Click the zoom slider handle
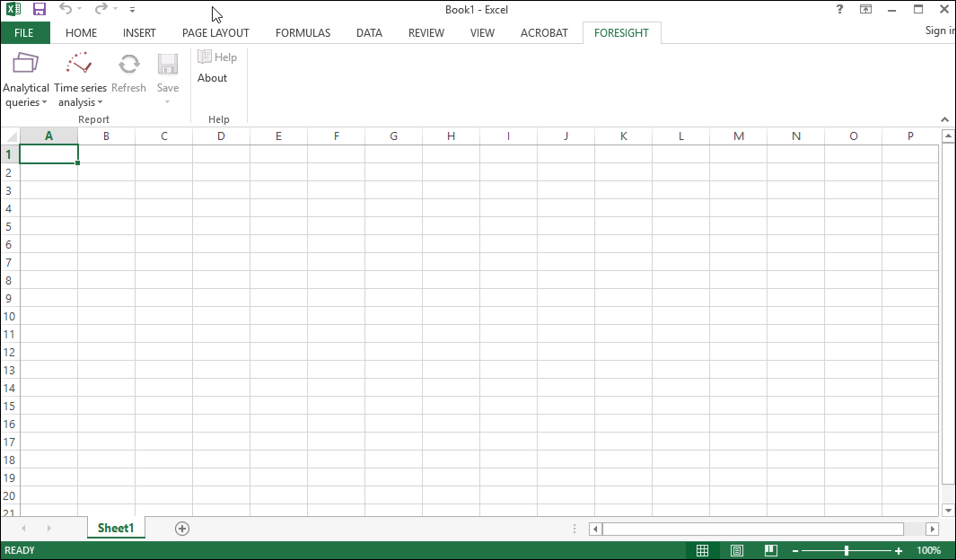The image size is (956, 560). coord(846,551)
